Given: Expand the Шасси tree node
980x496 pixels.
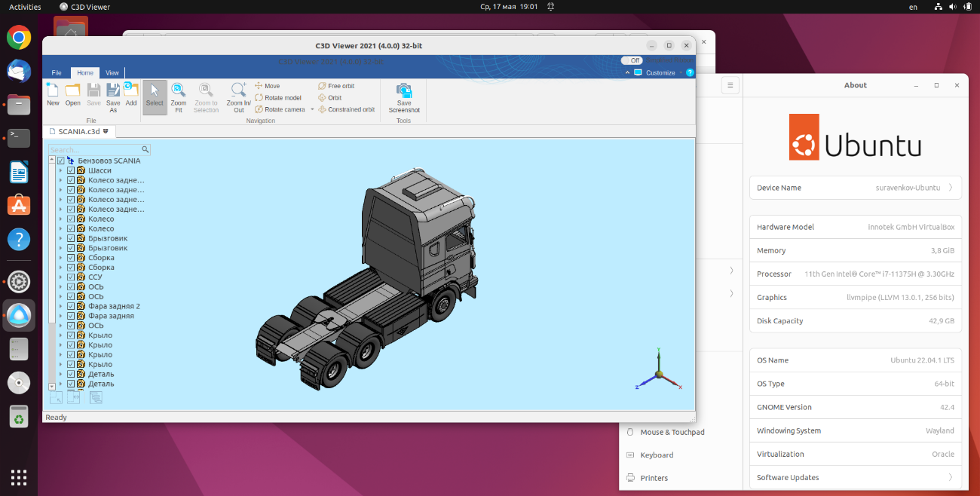Looking at the screenshot, I should coord(61,170).
